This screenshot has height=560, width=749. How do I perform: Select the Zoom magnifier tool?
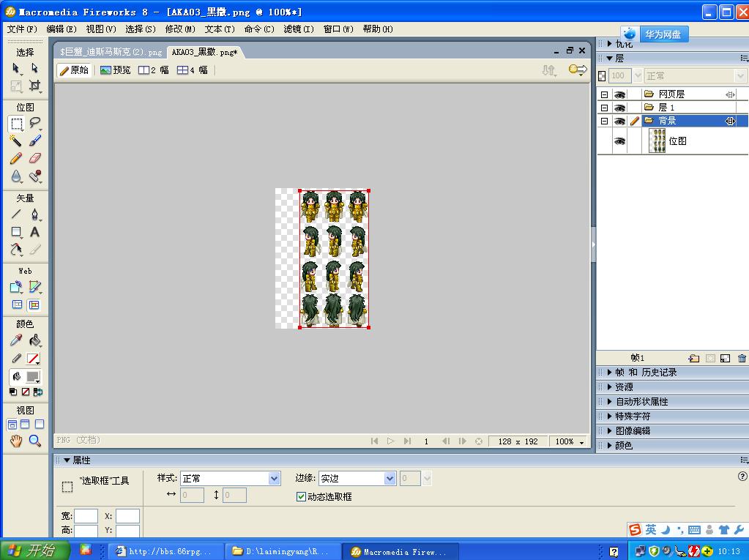[35, 441]
